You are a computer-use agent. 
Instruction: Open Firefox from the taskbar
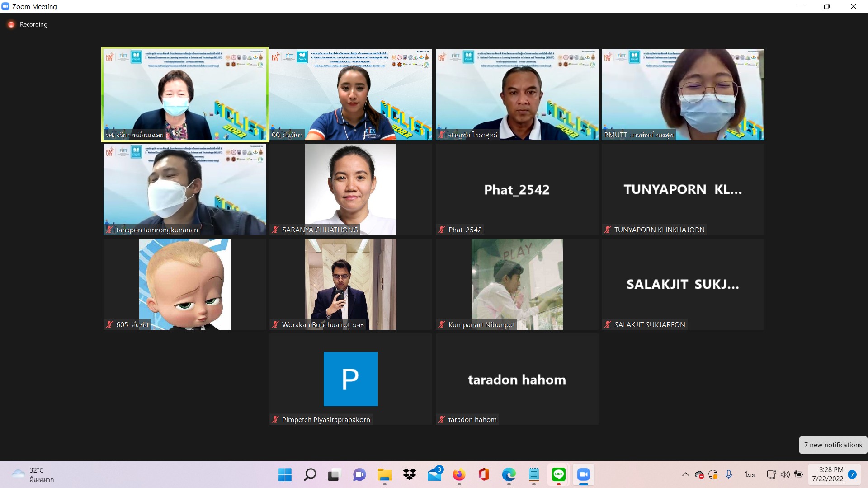[x=459, y=474]
